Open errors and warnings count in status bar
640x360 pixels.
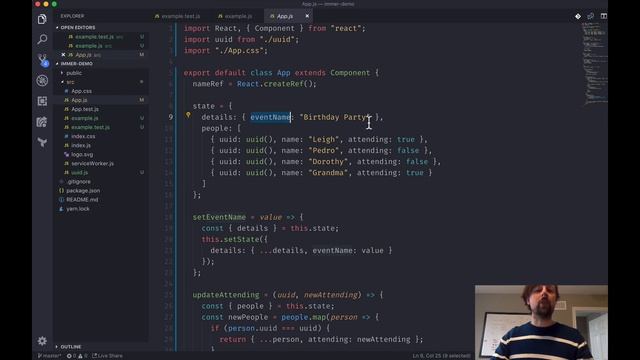pyautogui.click(x=77, y=356)
